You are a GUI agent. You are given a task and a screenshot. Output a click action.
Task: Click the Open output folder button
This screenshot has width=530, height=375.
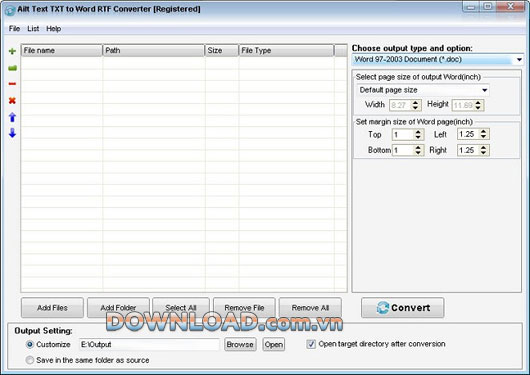coord(274,345)
